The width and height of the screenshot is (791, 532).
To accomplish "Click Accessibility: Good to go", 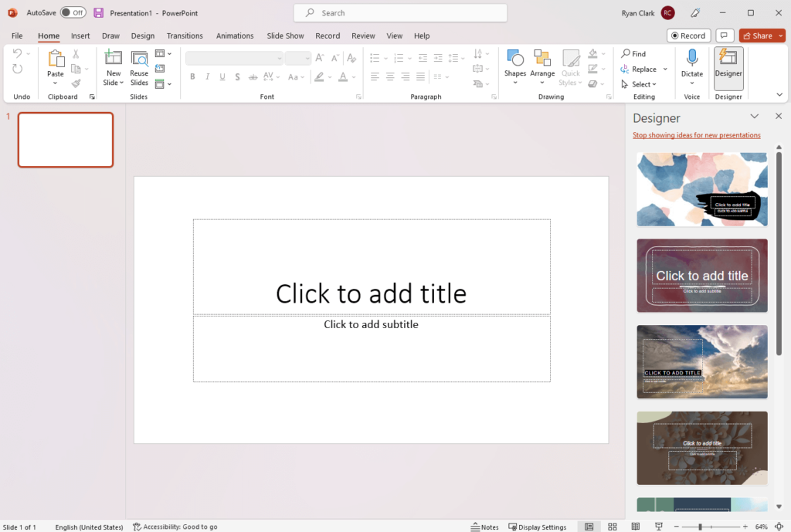I will pos(175,527).
